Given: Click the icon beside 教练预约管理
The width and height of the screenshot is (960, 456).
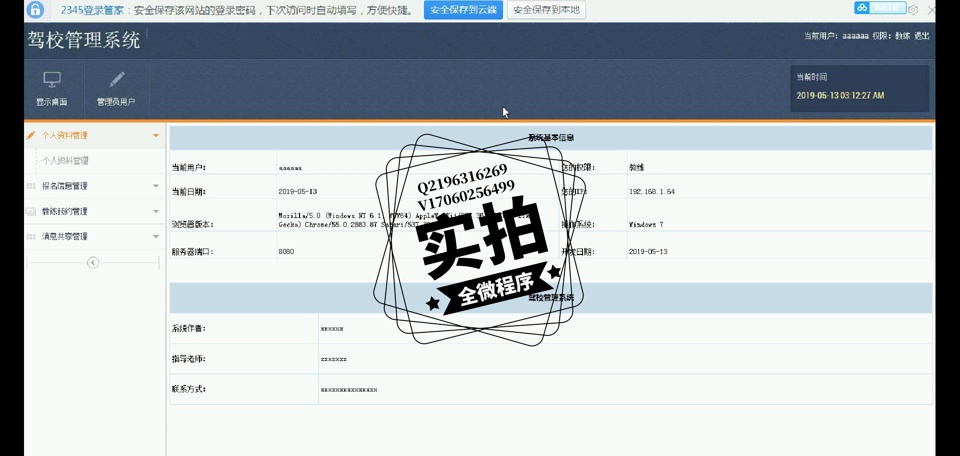Looking at the screenshot, I should 31,211.
